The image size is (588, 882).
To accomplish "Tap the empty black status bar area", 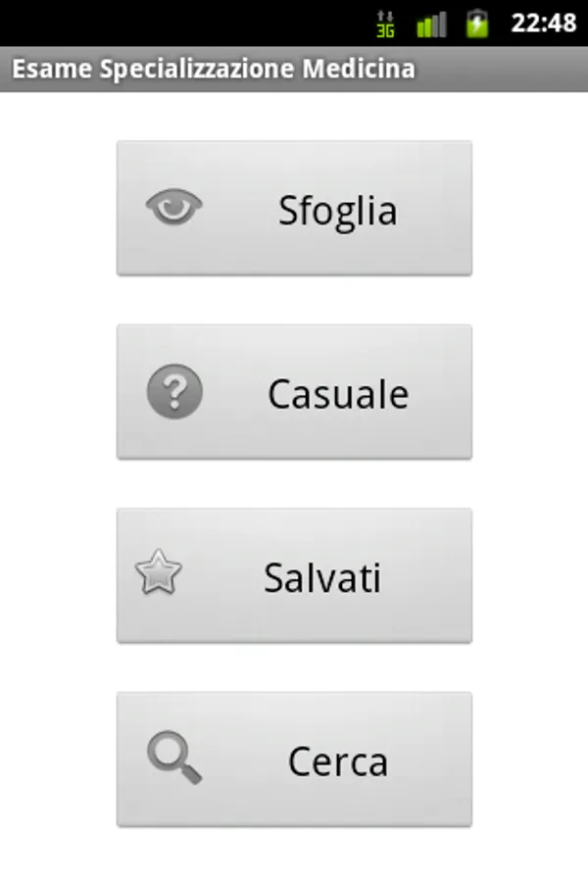I will tap(176, 24).
